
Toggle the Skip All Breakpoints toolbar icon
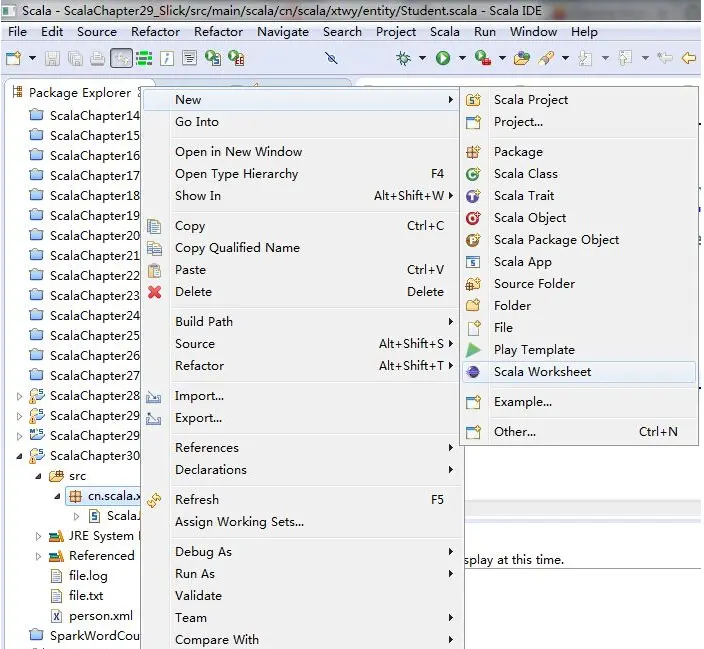click(331, 58)
